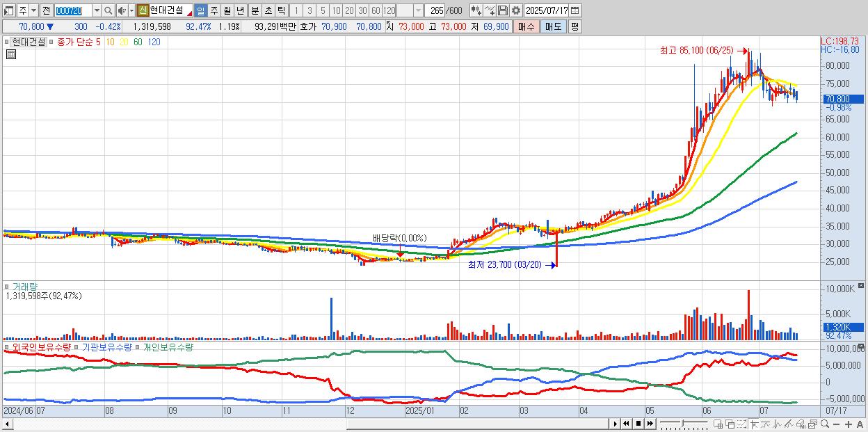Click the bar count field showing 265
Viewport: 868px width, 432px height.
pos(436,10)
